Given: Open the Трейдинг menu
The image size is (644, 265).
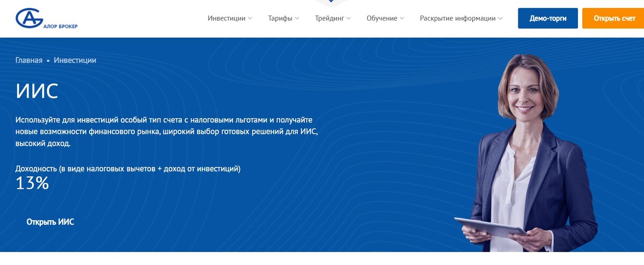Looking at the screenshot, I should 333,18.
